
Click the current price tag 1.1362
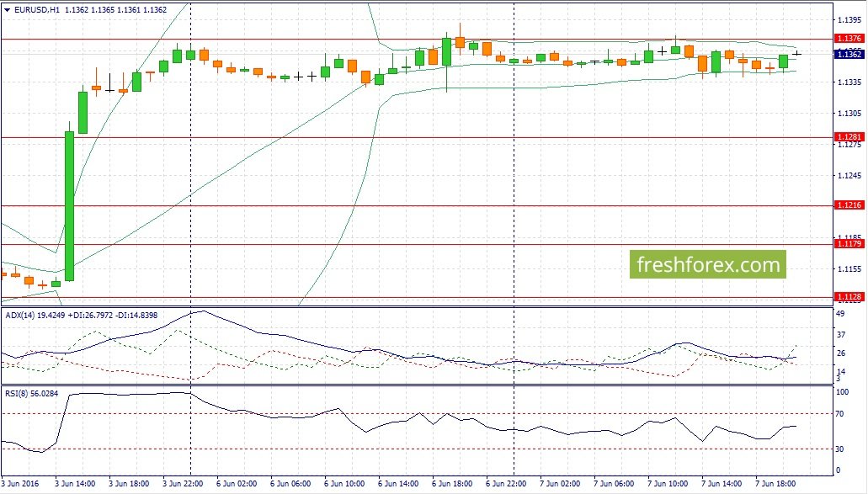click(x=849, y=54)
